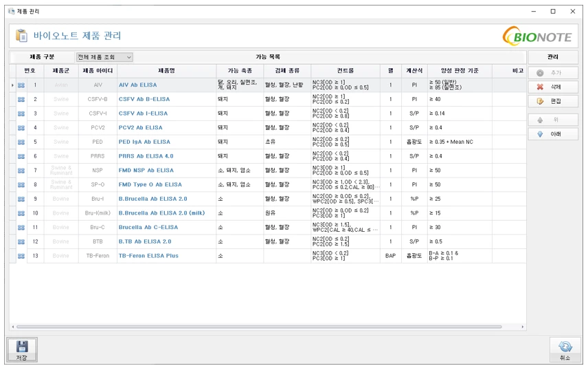Viewport: 588px width, 368px height.
Task: Click the grid icon in row 5 PED
Action: point(21,142)
